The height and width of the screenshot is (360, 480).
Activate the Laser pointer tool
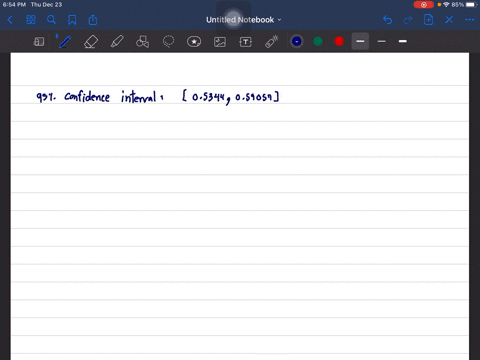click(272, 42)
